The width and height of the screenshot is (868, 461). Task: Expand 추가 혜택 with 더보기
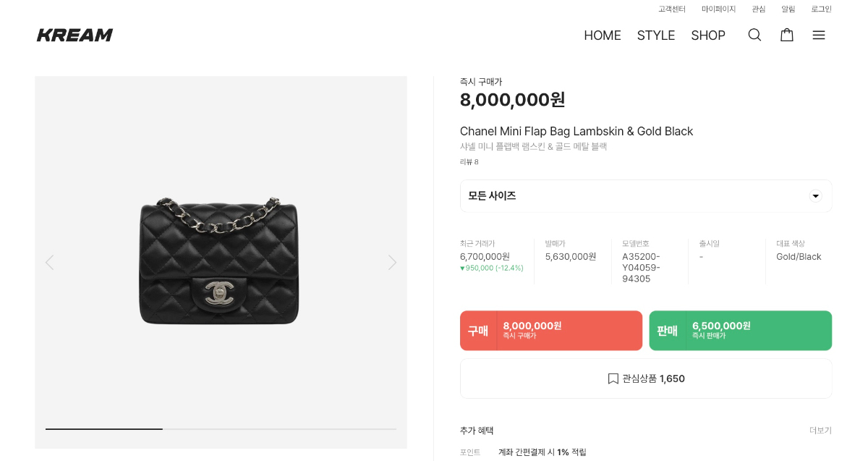820,431
